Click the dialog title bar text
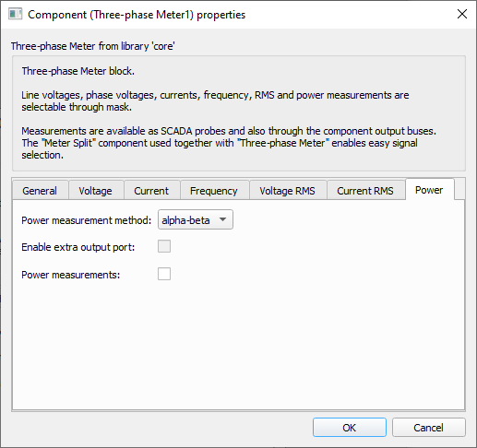The height and width of the screenshot is (448, 477). click(x=137, y=15)
